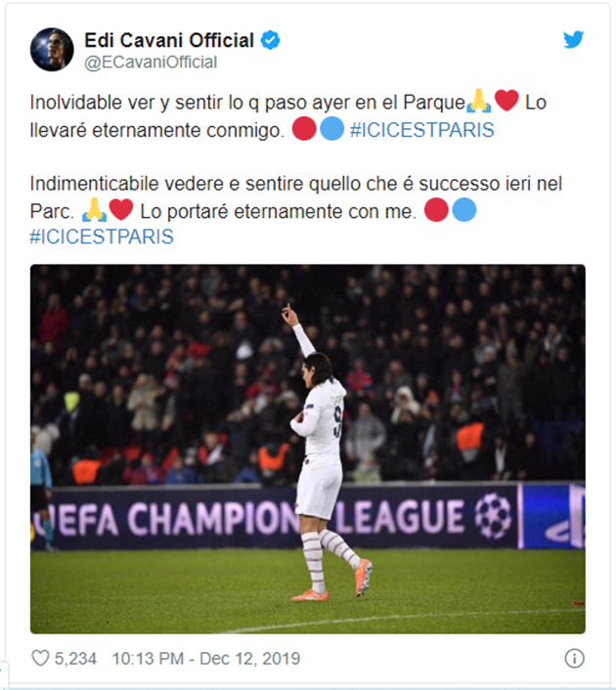This screenshot has width=616, height=690.
Task: Click the Edi Cavani Official display name
Action: pyautogui.click(x=169, y=40)
